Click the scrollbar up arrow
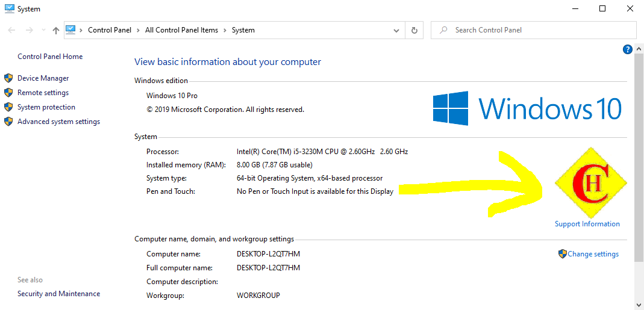 [x=639, y=49]
